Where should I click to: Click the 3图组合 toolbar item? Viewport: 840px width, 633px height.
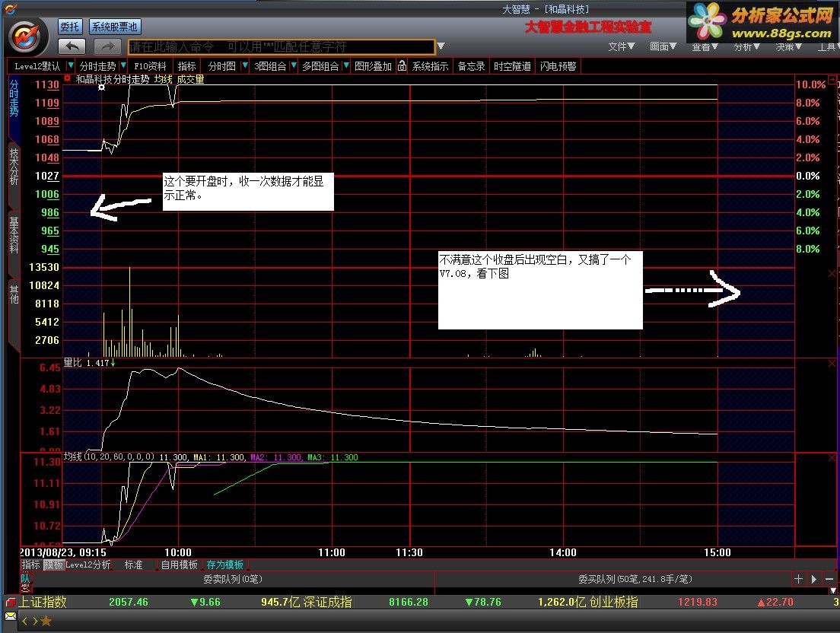pyautogui.click(x=271, y=66)
